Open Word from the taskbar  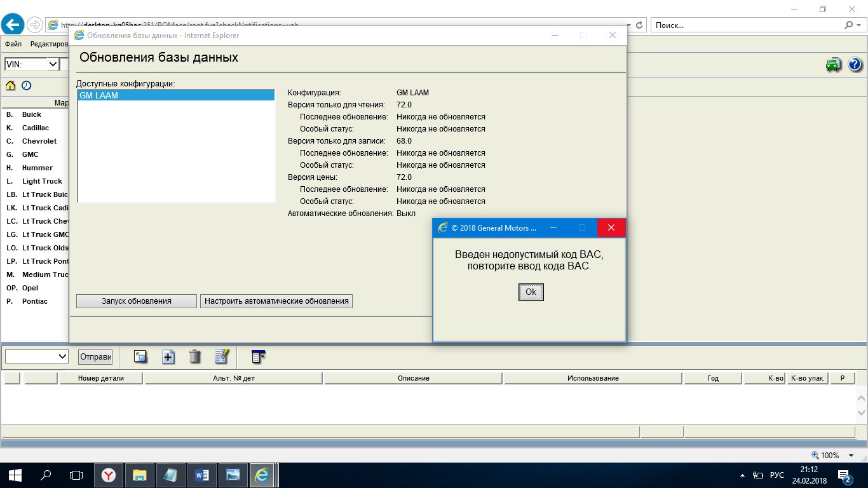tap(201, 475)
